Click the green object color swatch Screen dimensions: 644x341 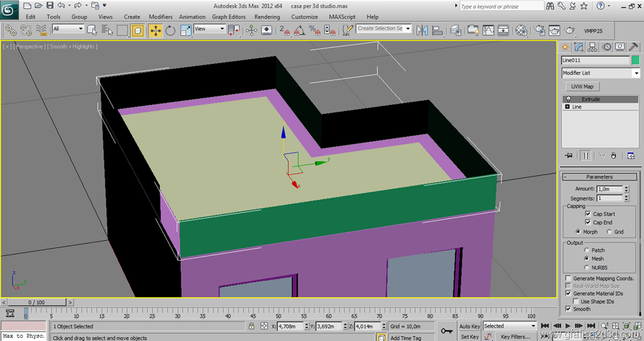(635, 60)
